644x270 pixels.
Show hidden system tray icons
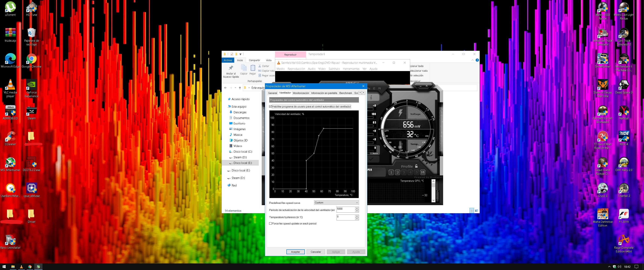(x=609, y=267)
